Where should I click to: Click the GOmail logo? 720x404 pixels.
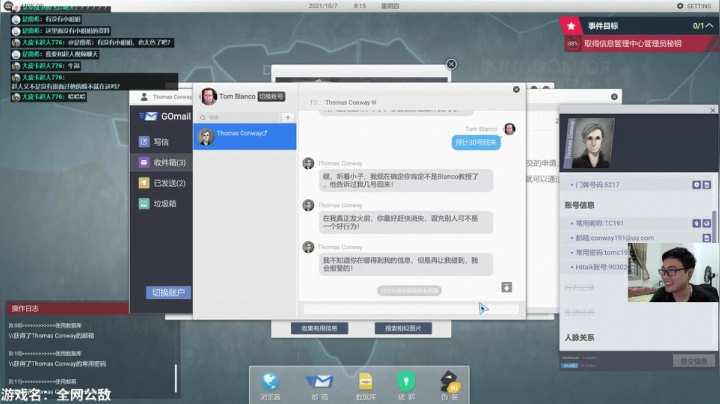(x=165, y=117)
